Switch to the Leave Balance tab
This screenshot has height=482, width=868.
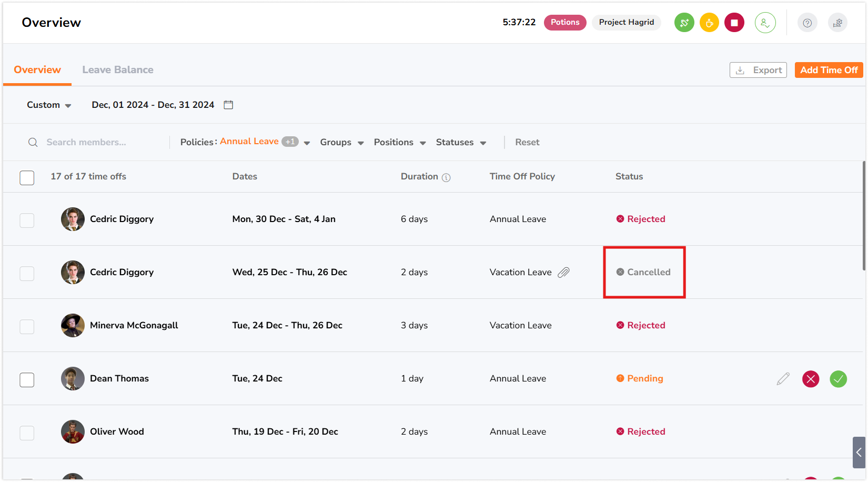[118, 70]
